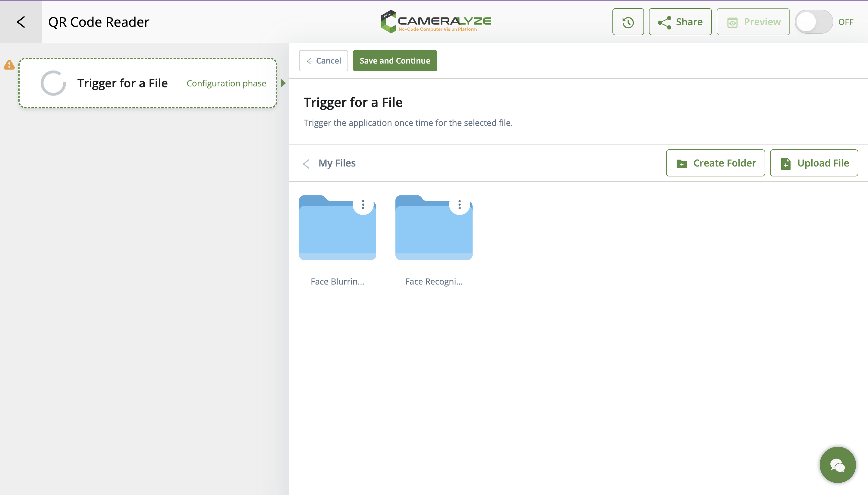The height and width of the screenshot is (495, 868).
Task: Cancel the trigger configuration
Action: pos(323,61)
